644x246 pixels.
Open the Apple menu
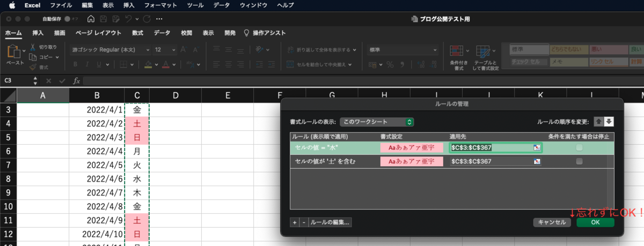point(12,5)
